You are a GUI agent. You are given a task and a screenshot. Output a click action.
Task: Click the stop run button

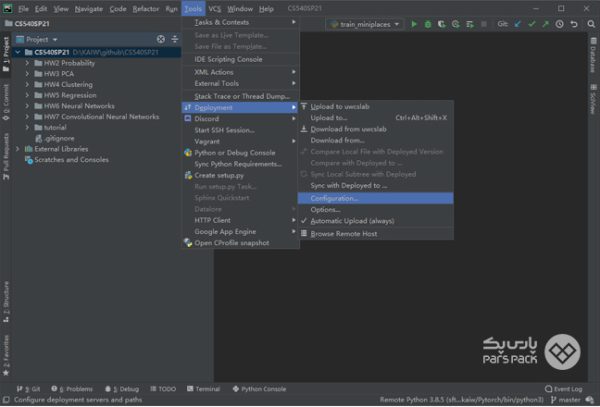pyautogui.click(x=484, y=24)
